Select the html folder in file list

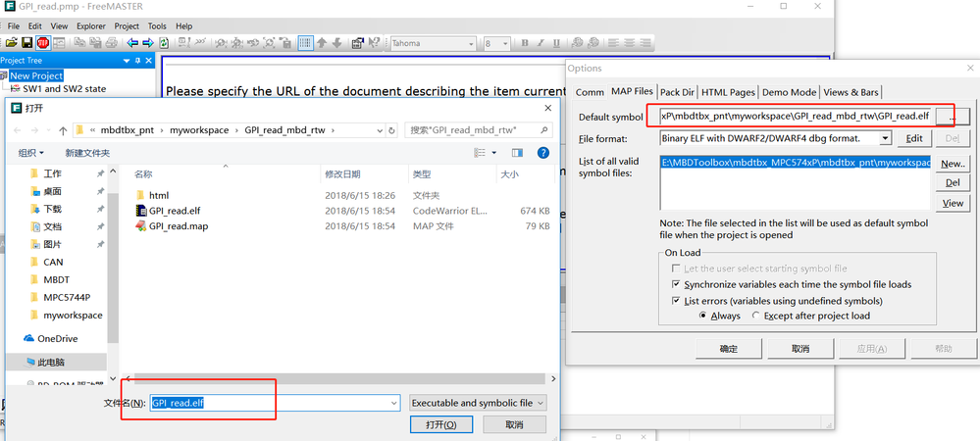[159, 195]
